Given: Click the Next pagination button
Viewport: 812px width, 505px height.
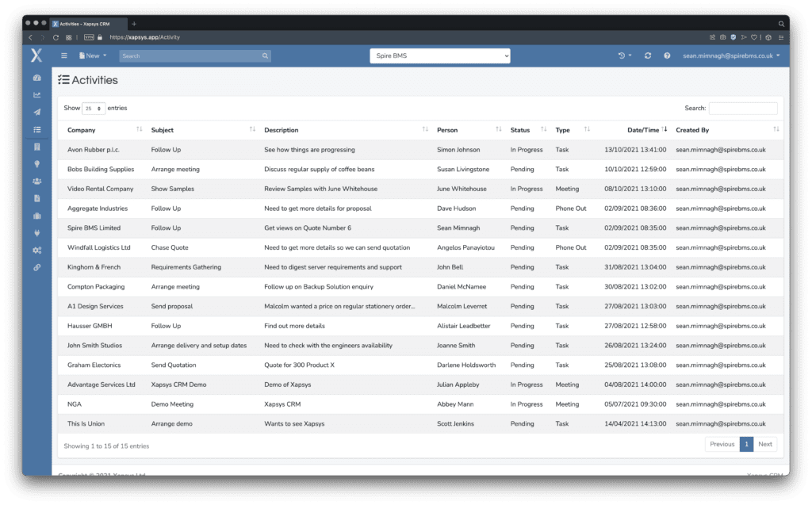Looking at the screenshot, I should 765,444.
